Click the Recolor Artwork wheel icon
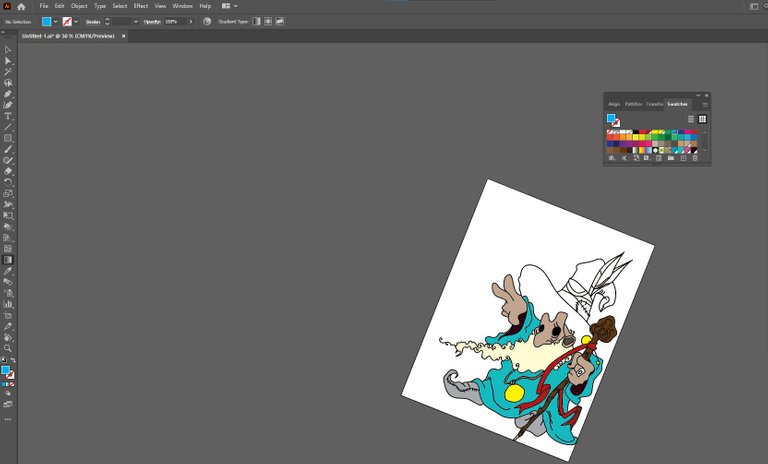768x464 pixels. point(207,22)
